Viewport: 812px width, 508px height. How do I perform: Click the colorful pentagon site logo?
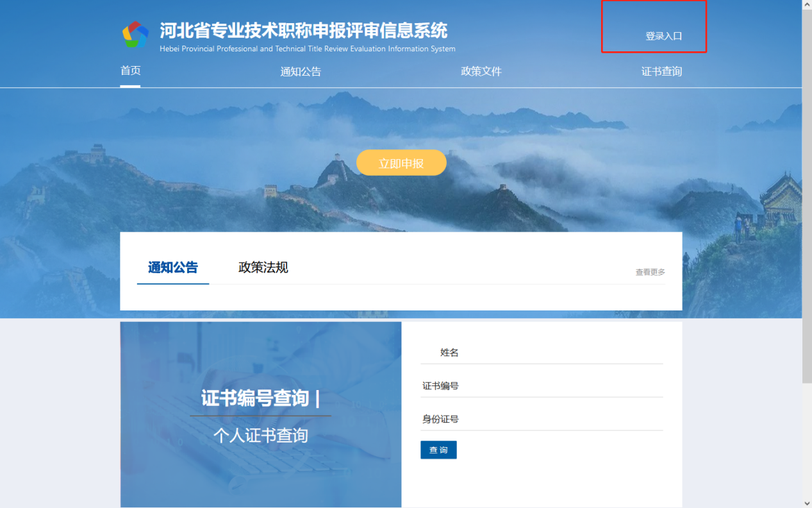[x=135, y=35]
